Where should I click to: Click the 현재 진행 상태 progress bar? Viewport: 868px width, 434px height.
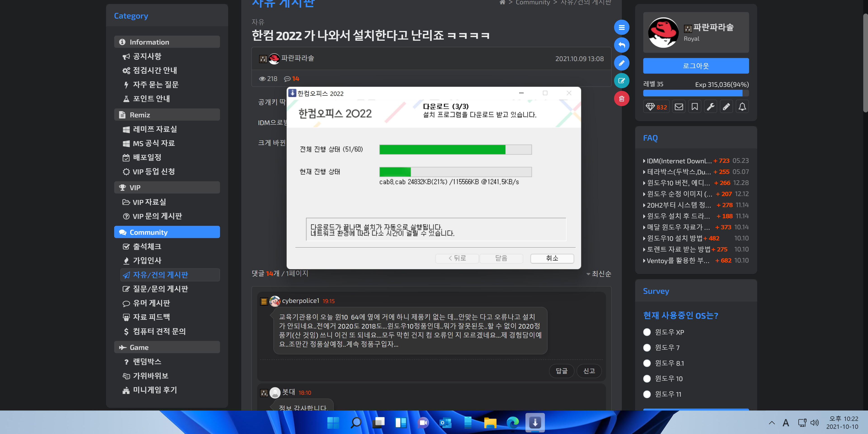(455, 171)
